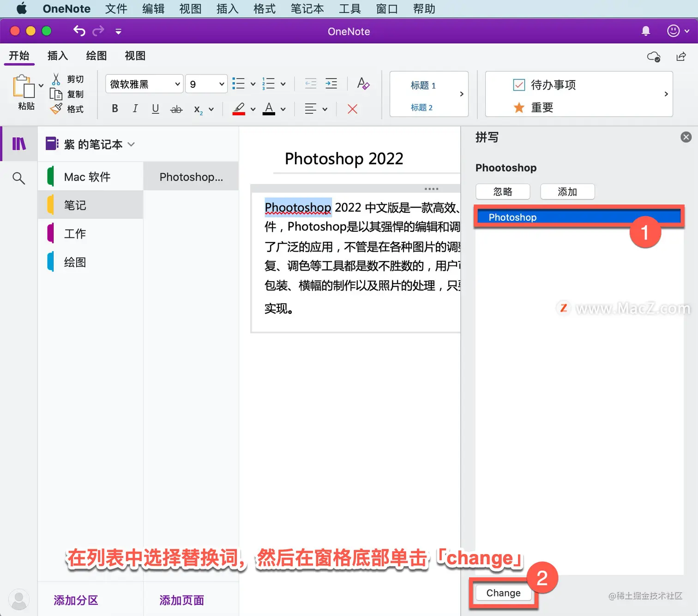This screenshot has height=616, width=698.
Task: Click the Redo arrow
Action: pos(98,31)
